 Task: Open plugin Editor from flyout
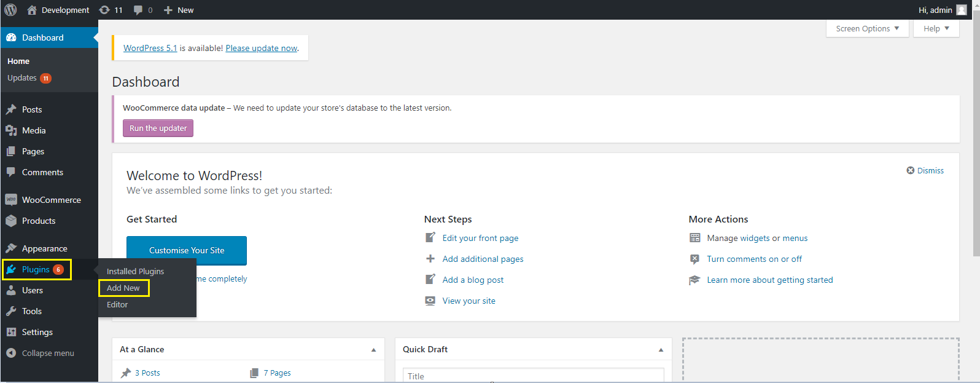click(117, 304)
